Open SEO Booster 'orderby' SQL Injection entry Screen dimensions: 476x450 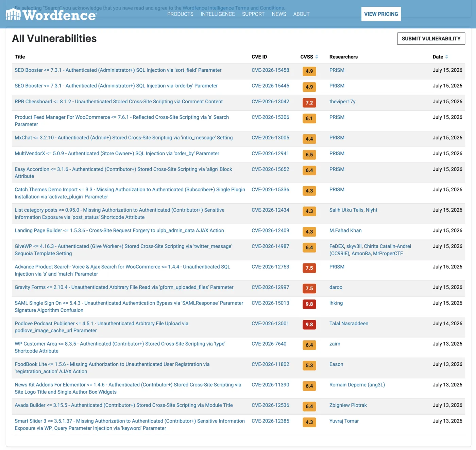(x=116, y=86)
